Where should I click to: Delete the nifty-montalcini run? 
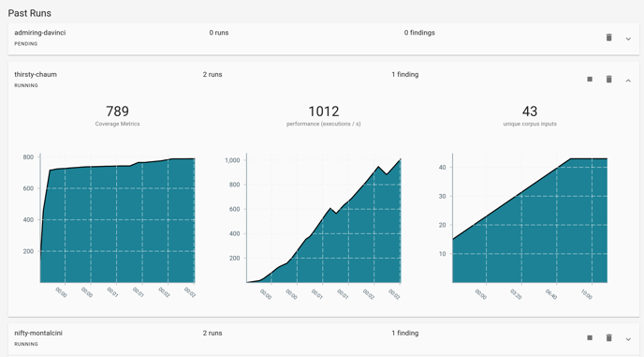pyautogui.click(x=608, y=338)
